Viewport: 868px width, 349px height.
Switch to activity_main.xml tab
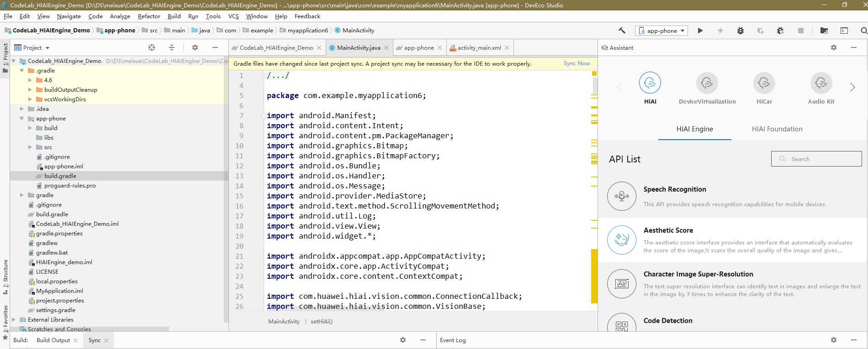point(479,47)
